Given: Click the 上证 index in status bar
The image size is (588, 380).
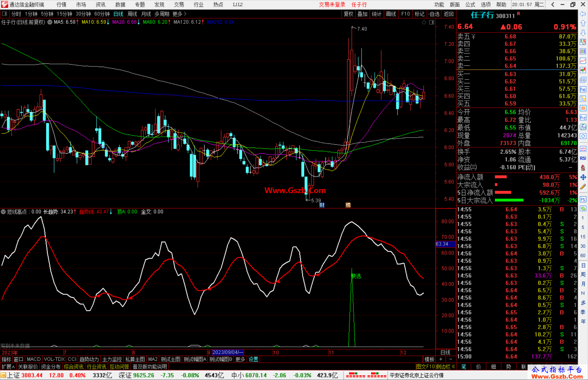Looking at the screenshot, I should (13, 375).
